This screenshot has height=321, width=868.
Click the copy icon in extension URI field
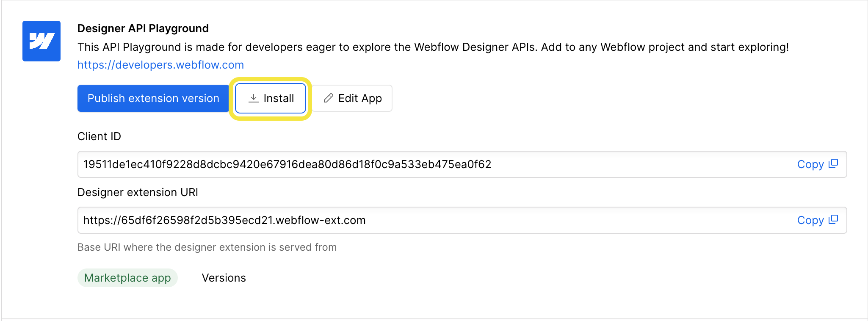(833, 220)
